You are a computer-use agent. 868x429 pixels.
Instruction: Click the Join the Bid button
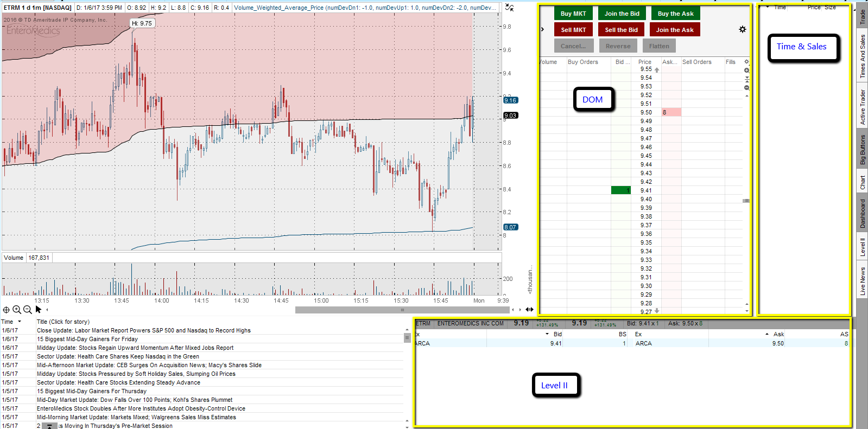[x=622, y=14]
